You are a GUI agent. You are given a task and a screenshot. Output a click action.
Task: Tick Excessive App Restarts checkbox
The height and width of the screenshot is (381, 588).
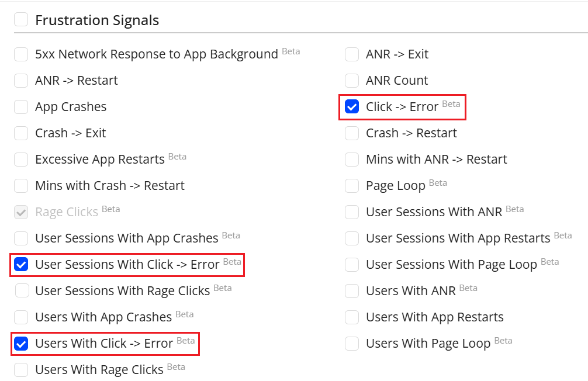click(x=21, y=160)
